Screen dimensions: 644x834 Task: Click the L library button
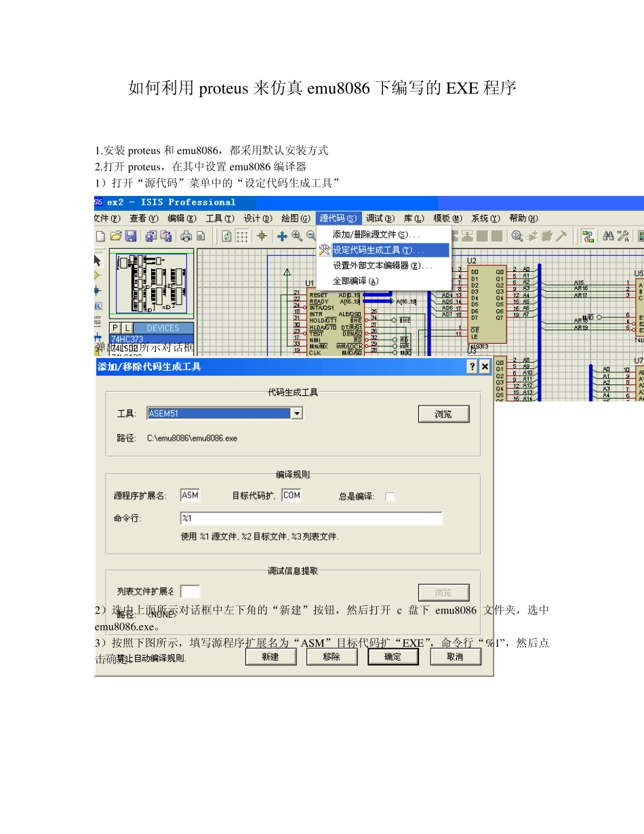pyautogui.click(x=127, y=328)
